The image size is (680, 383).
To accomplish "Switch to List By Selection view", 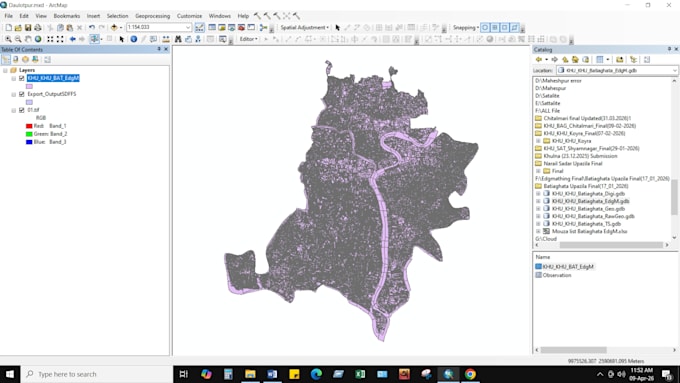I will coord(35,59).
